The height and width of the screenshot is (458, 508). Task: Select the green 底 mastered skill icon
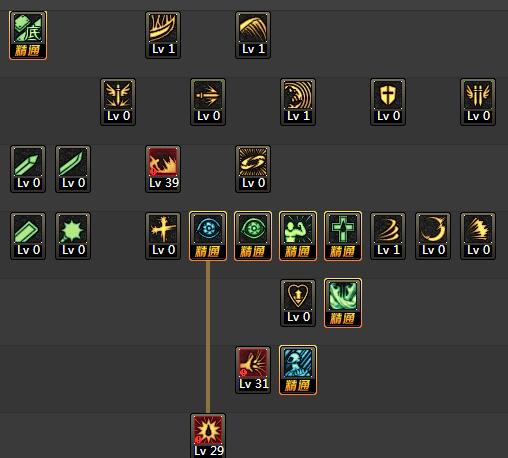click(28, 35)
